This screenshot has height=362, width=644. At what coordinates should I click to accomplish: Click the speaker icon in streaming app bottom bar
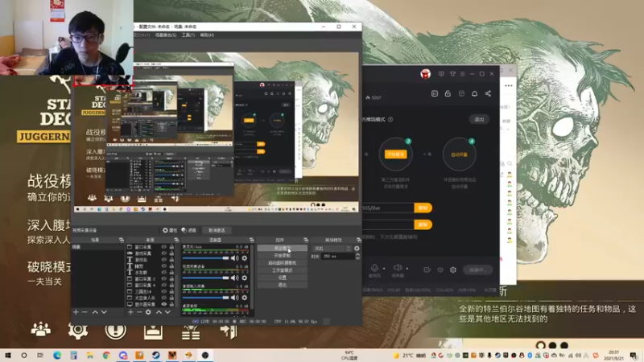click(x=398, y=269)
